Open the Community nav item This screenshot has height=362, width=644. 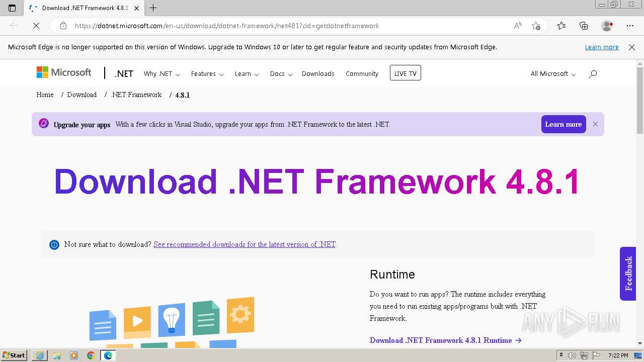[362, 73]
